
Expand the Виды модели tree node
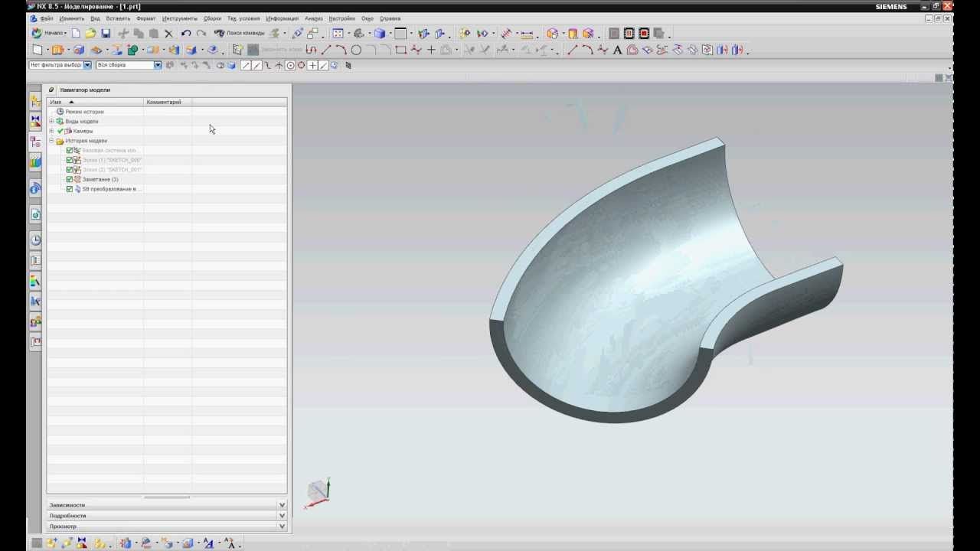pyautogui.click(x=51, y=121)
